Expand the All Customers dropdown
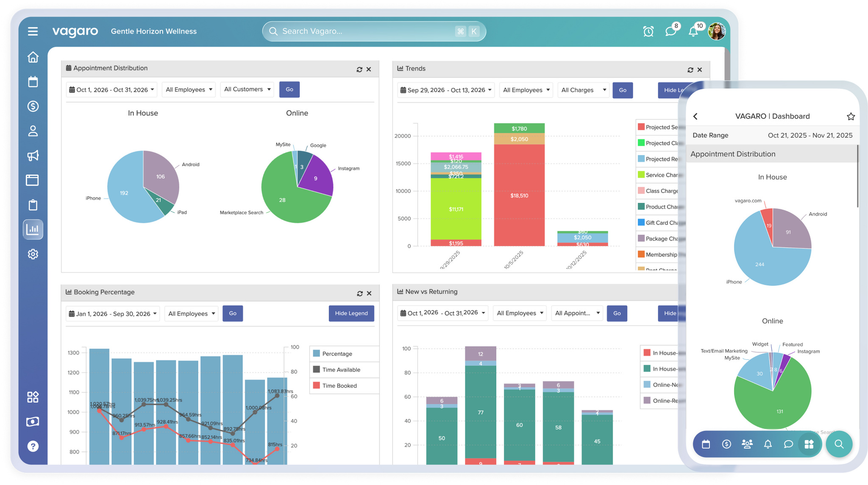 247,89
